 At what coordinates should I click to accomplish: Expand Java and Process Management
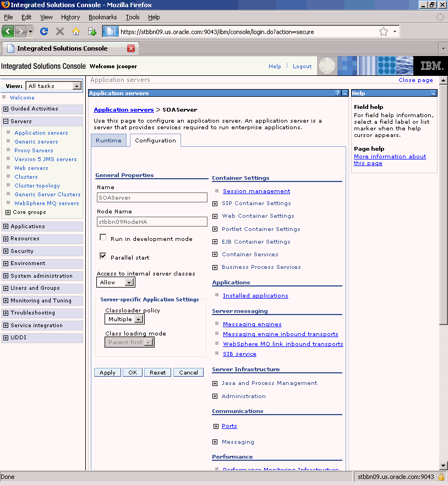click(215, 384)
